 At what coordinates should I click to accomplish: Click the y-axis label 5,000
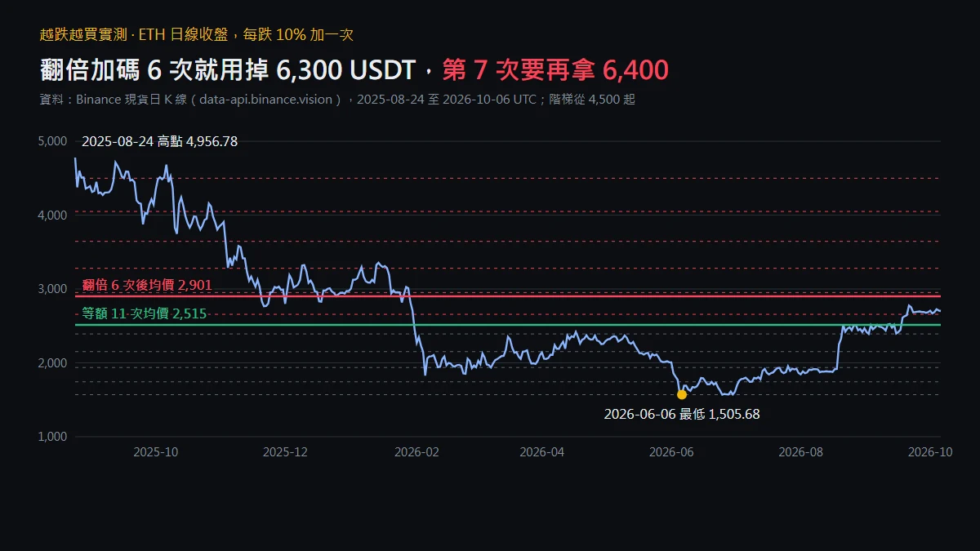52,141
